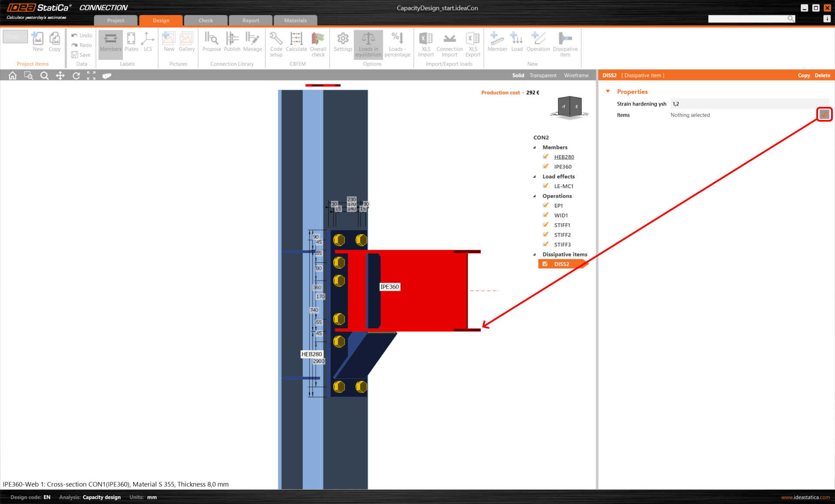This screenshot has width=835, height=504.
Task: Open XLS Import for loads
Action: [x=425, y=43]
